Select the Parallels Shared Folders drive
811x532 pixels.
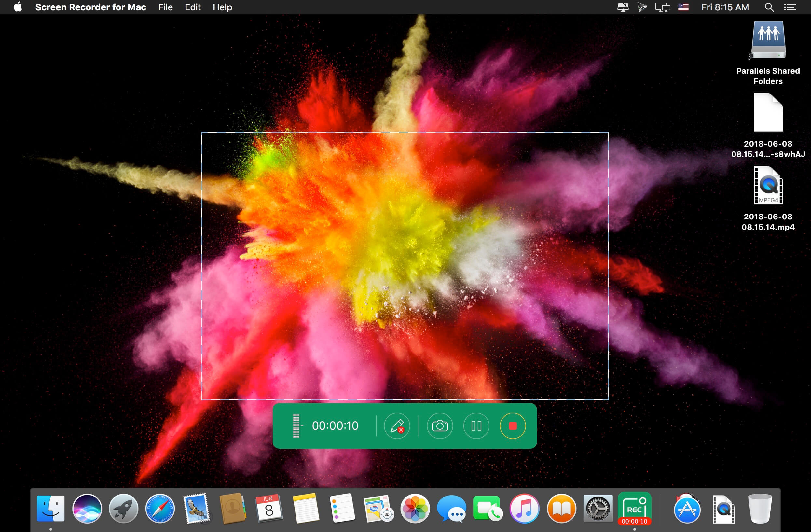(768, 40)
